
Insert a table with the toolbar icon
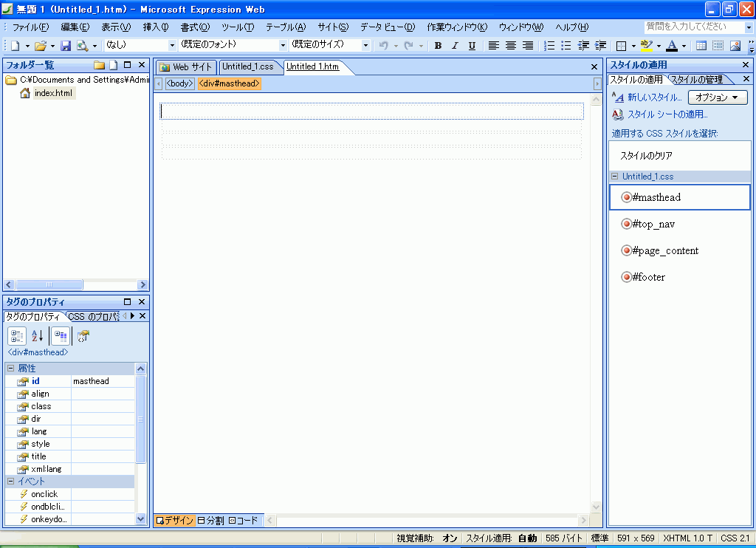701,45
